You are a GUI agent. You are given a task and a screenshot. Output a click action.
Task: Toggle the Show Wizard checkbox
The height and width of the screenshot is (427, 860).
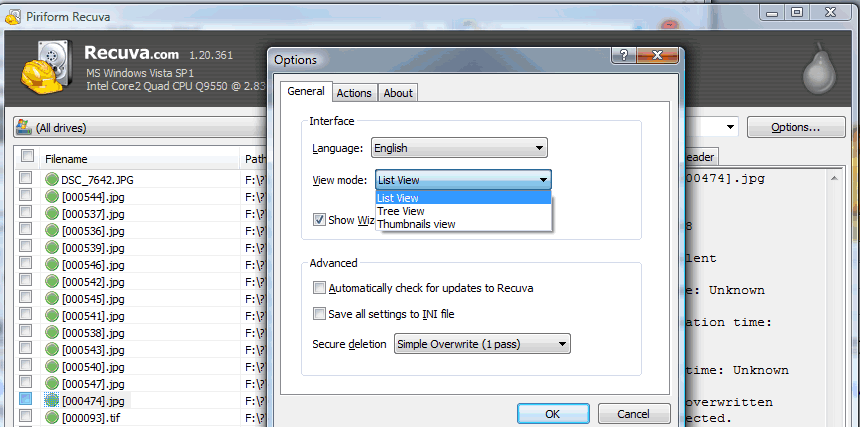[319, 220]
